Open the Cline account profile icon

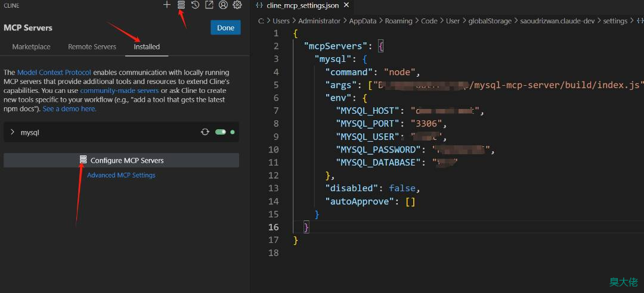(x=223, y=5)
